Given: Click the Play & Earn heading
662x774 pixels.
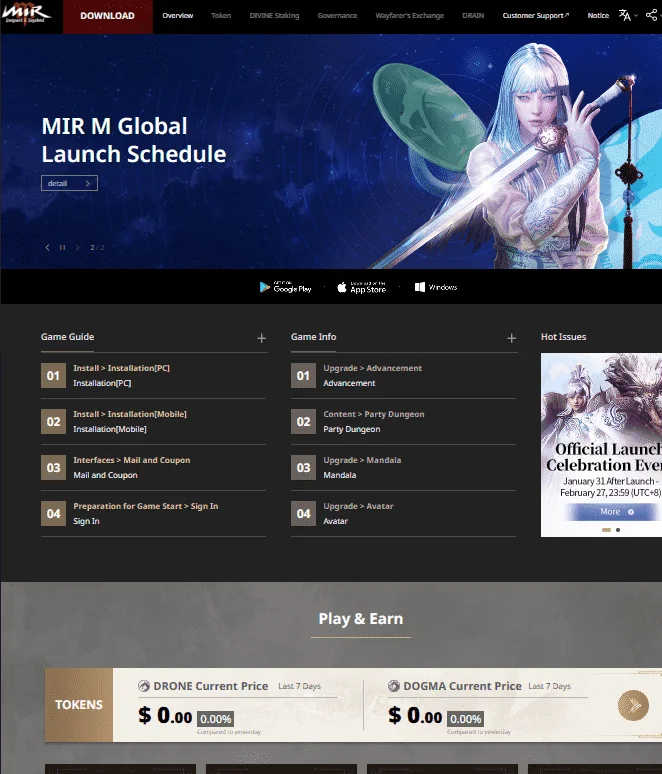Looking at the screenshot, I should (x=361, y=619).
